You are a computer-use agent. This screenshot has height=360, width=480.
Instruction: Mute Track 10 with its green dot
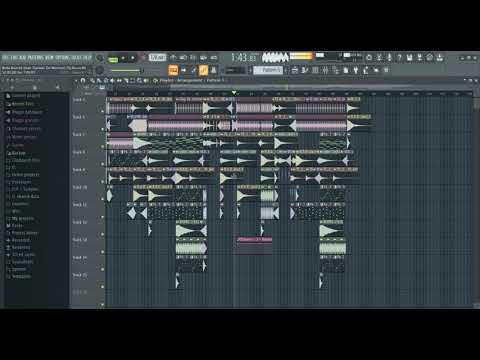tap(102, 199)
